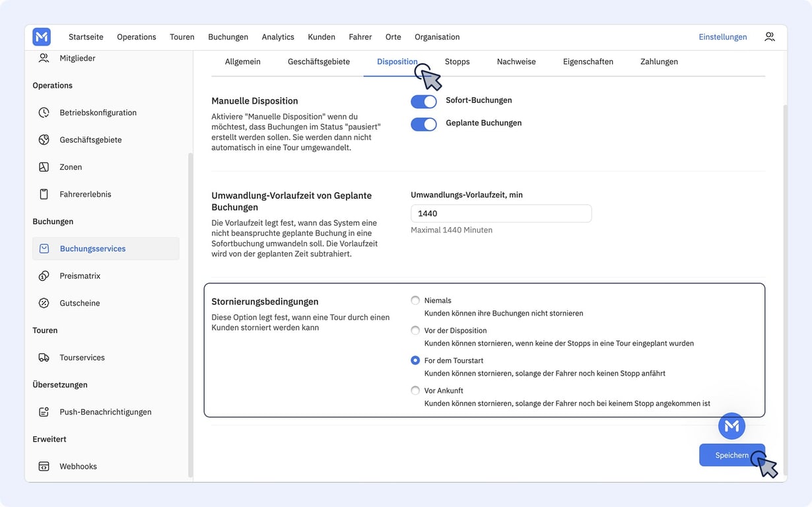This screenshot has width=812, height=507.
Task: Click the Gutscheine percent badge icon
Action: 44,303
